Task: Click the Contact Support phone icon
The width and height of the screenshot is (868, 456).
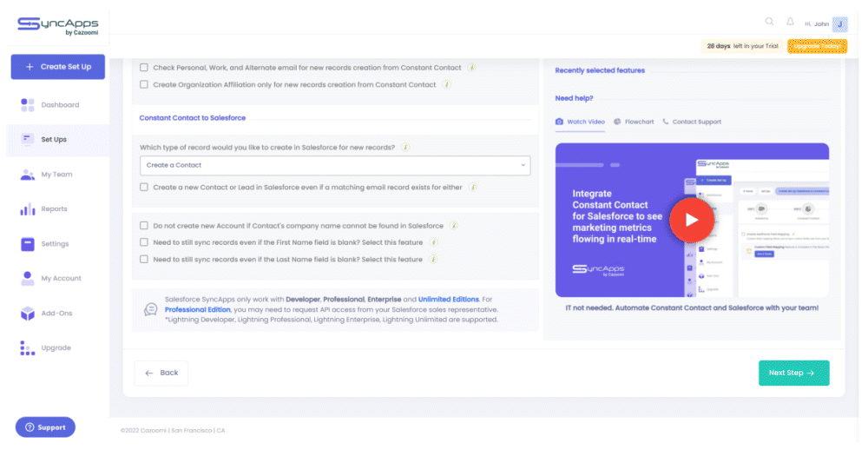Action: pyautogui.click(x=666, y=122)
